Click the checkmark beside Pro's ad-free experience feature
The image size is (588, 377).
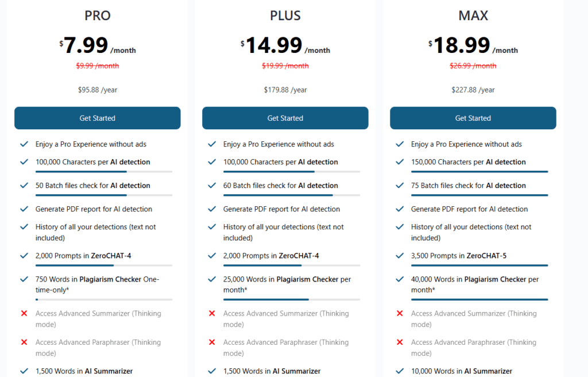pyautogui.click(x=24, y=144)
